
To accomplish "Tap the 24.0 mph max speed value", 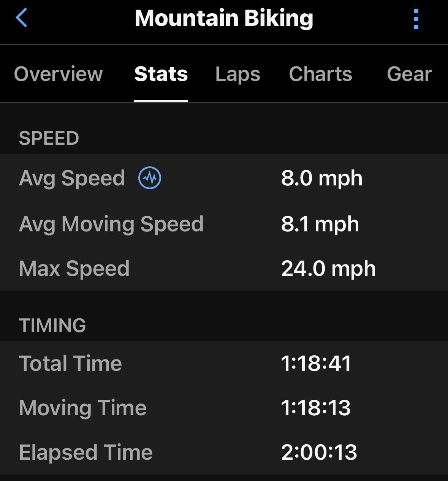I will (x=328, y=269).
